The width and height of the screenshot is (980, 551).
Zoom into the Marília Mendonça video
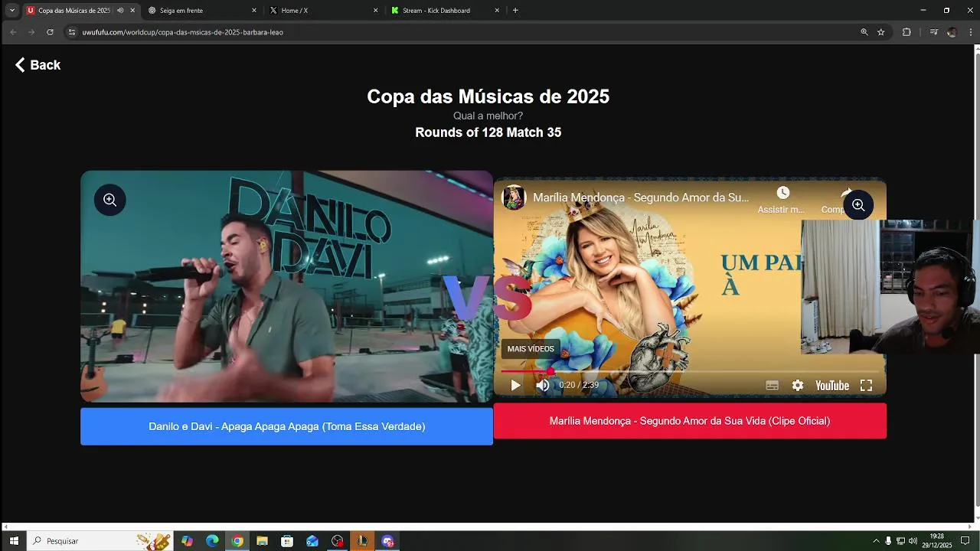click(x=858, y=205)
